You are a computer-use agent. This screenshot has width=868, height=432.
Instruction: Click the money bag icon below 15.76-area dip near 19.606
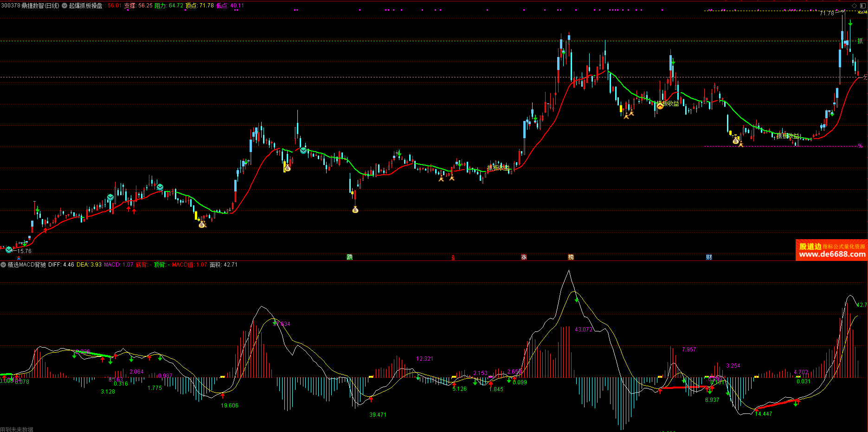click(x=202, y=225)
